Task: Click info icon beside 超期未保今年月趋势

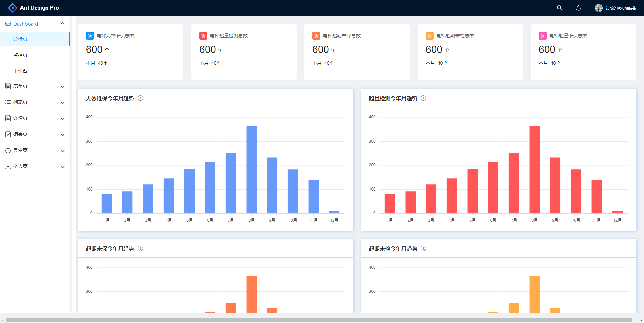Action: coord(140,248)
